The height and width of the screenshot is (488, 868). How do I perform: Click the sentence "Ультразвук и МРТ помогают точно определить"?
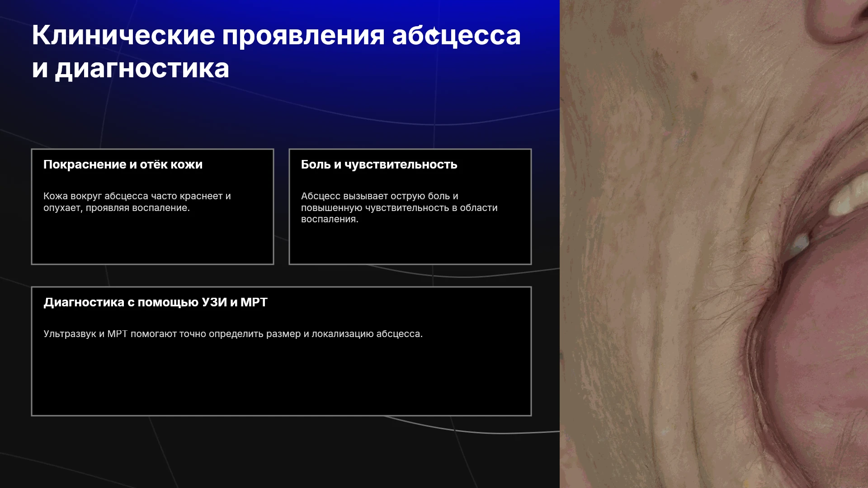tap(233, 334)
